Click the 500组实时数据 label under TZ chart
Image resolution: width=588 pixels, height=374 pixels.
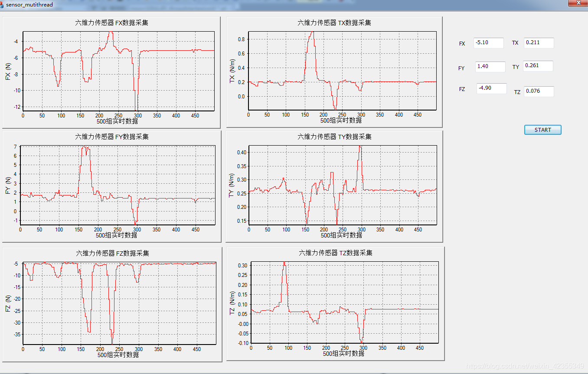pos(343,353)
